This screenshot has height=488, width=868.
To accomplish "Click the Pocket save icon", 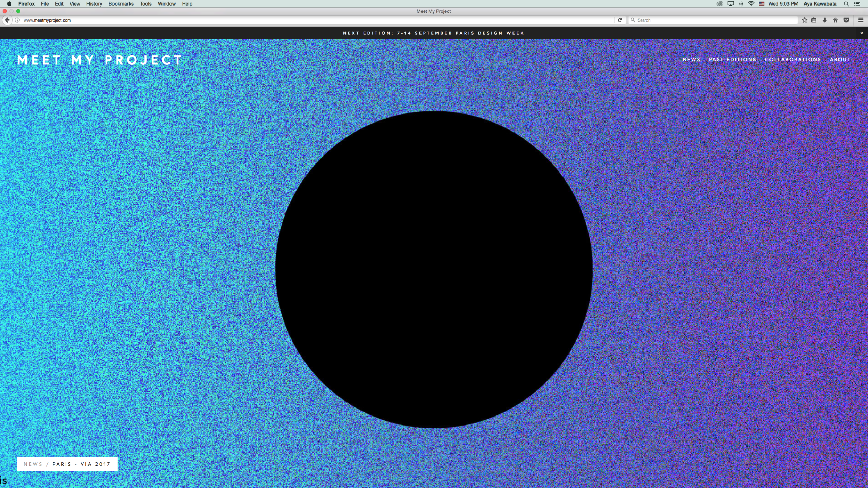I will (x=846, y=20).
